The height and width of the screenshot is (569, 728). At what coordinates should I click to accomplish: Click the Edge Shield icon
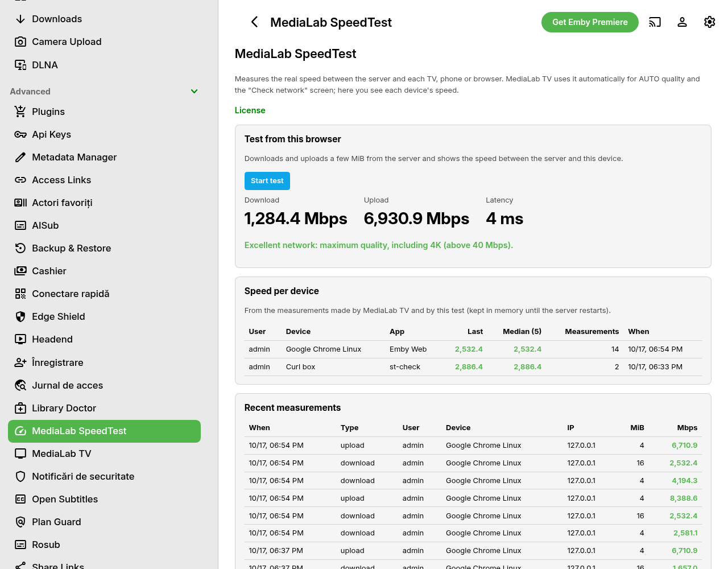coord(20,316)
